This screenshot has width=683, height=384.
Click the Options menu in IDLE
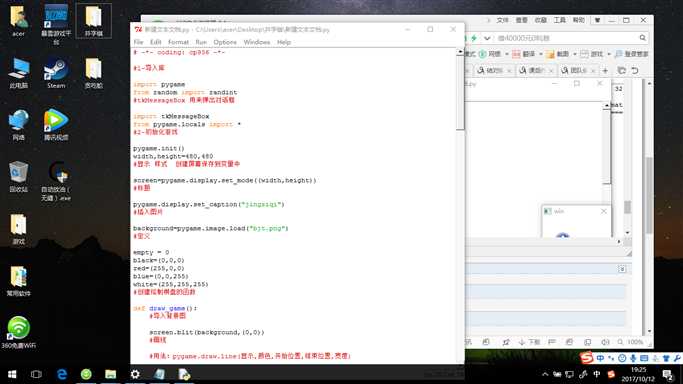[225, 42]
